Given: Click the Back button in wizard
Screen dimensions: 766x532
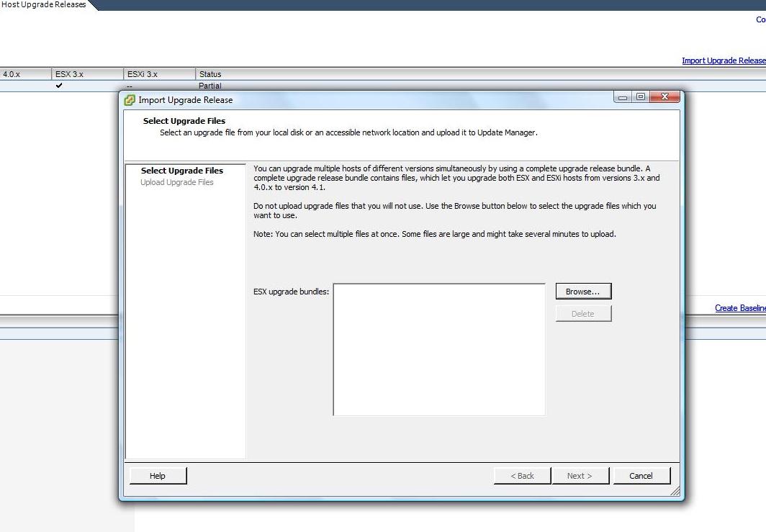Looking at the screenshot, I should click(522, 475).
